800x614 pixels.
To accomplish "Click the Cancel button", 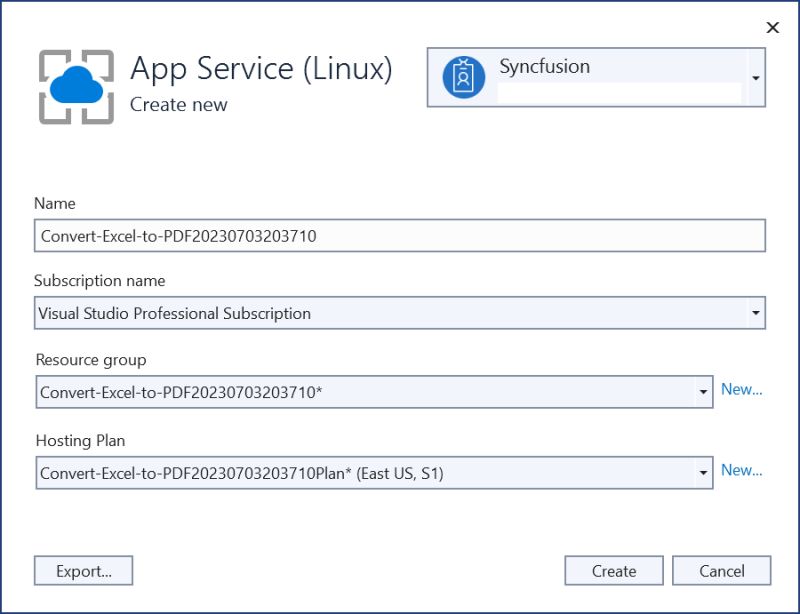I will [722, 571].
